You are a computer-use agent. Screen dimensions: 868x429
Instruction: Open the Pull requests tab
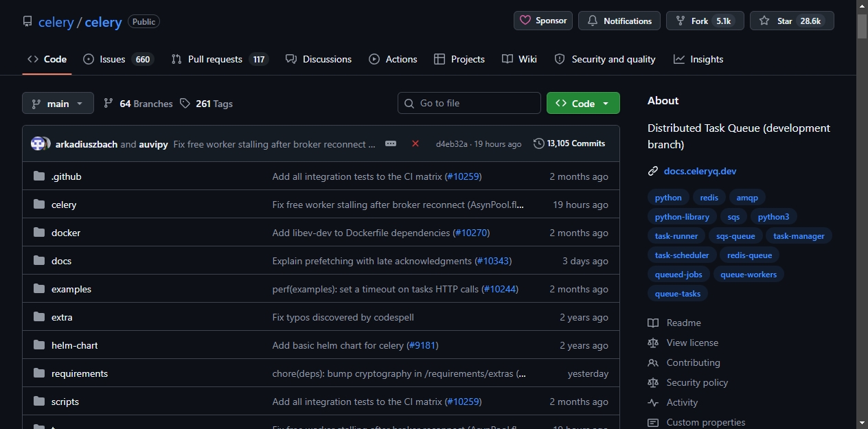click(x=220, y=59)
